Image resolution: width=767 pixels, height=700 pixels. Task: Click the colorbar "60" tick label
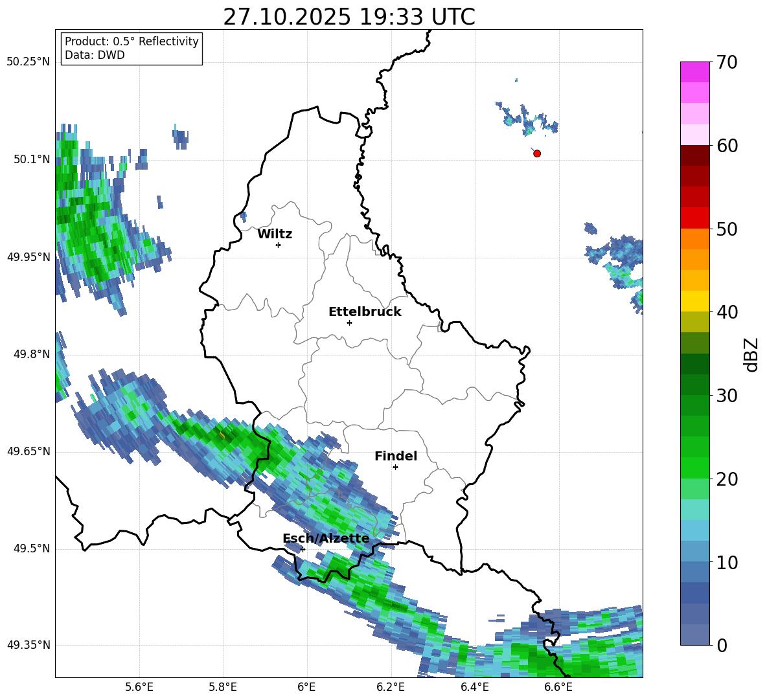(727, 146)
